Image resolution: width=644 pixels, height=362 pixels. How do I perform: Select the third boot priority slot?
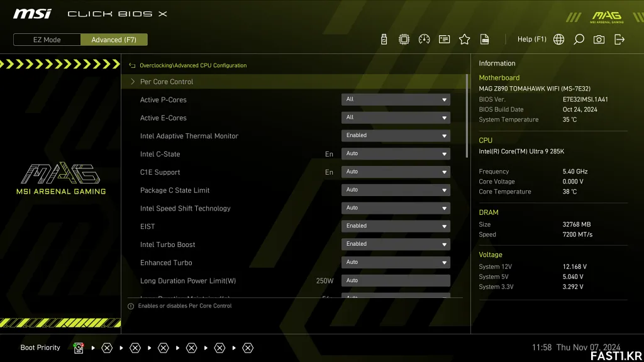(135, 348)
